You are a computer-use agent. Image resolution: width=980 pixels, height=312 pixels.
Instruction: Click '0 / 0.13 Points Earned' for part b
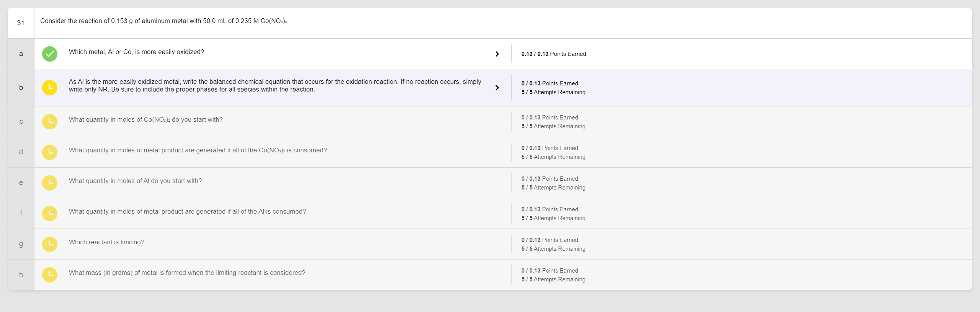tap(550, 83)
